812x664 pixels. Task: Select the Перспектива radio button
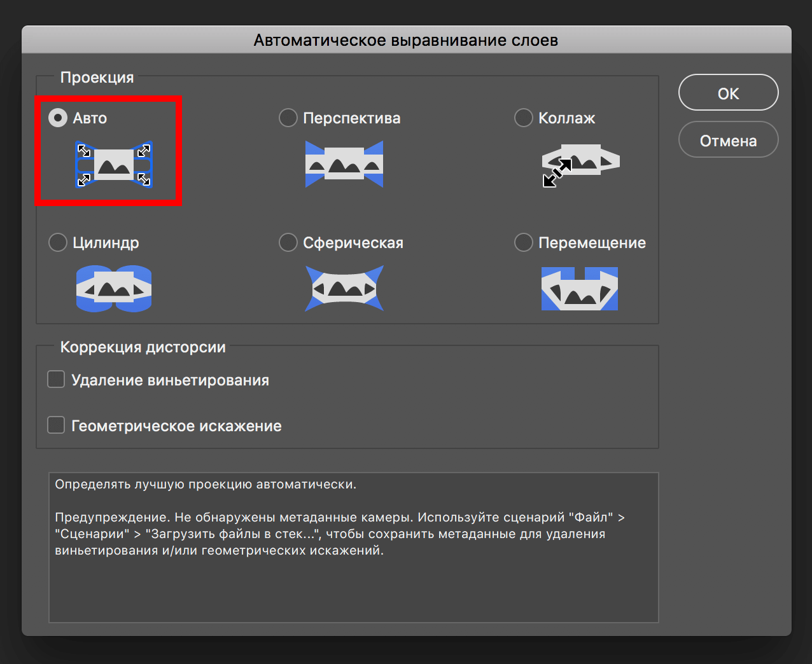(x=288, y=118)
